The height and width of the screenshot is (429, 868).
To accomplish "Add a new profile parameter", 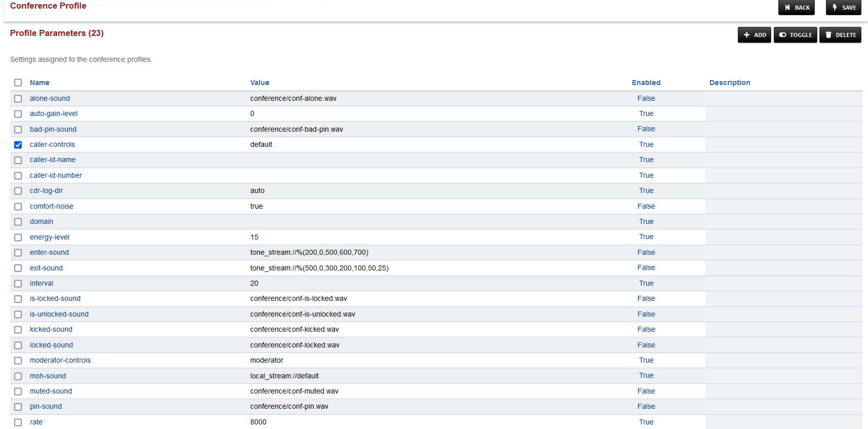I will coord(754,35).
